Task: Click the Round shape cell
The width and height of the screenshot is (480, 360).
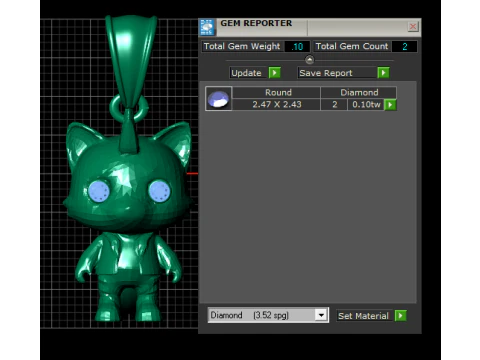Action: tap(276, 92)
